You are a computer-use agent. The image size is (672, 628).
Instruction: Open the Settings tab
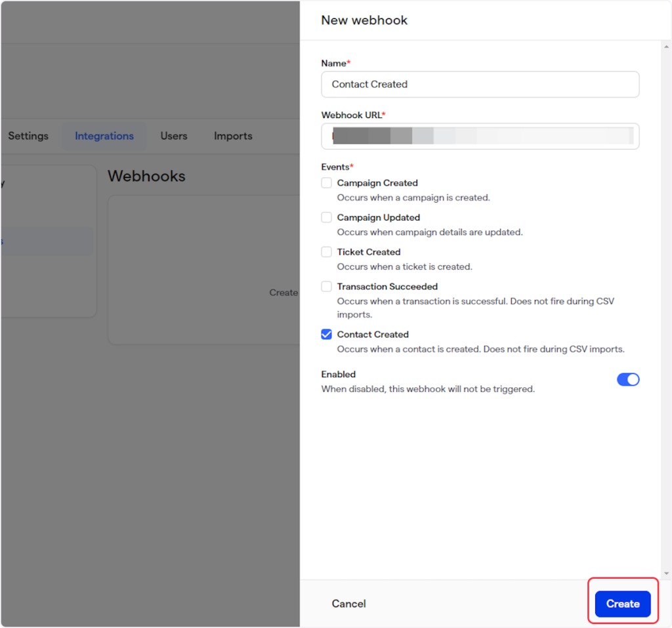(x=28, y=136)
